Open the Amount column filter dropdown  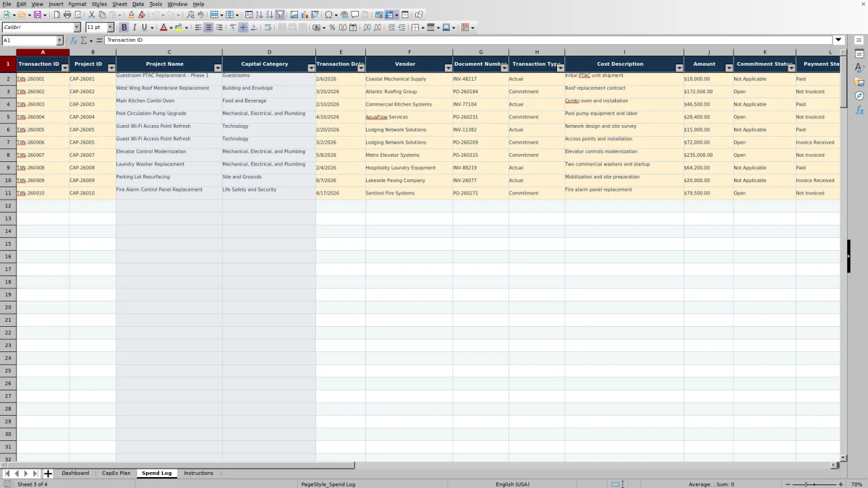click(728, 67)
